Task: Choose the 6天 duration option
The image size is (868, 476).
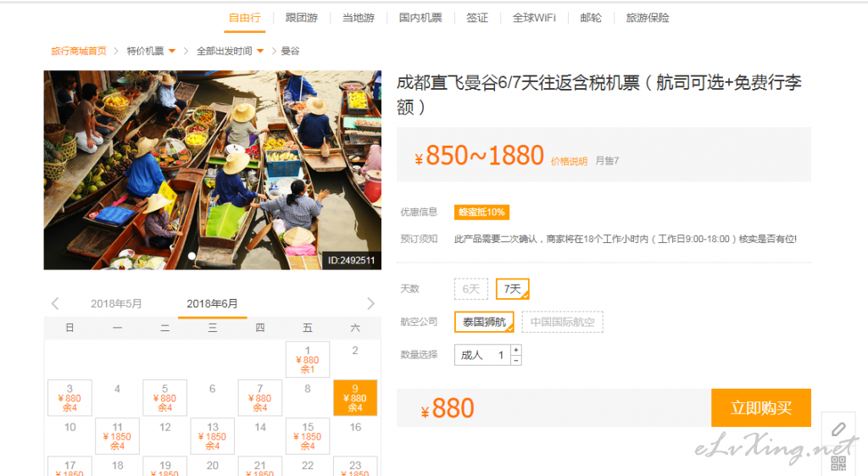Action: (471, 289)
